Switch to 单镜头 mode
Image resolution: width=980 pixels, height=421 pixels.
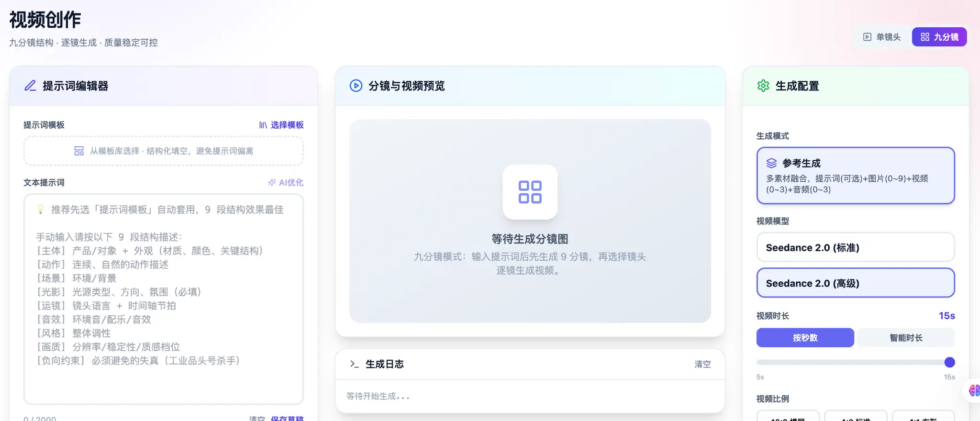coord(882,37)
